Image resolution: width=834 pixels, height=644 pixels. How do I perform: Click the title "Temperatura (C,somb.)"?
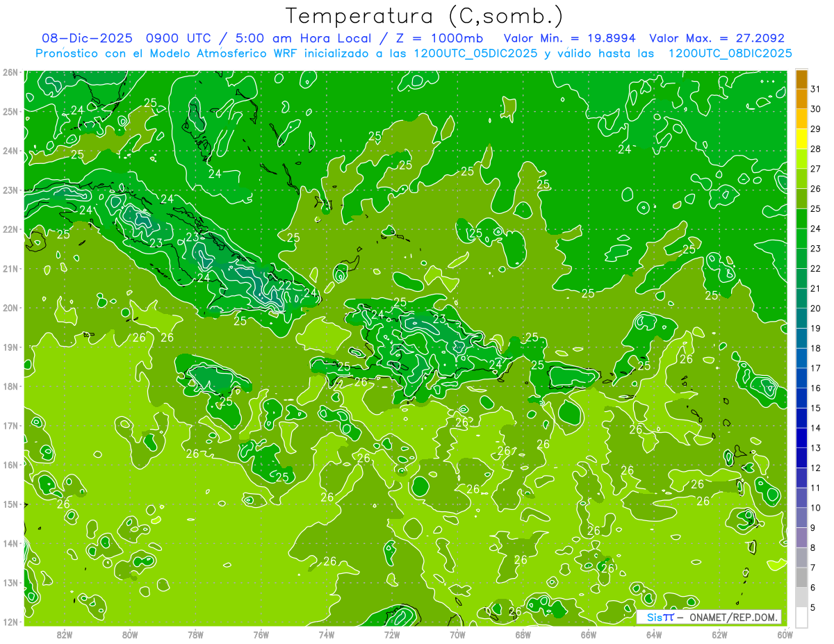point(425,16)
